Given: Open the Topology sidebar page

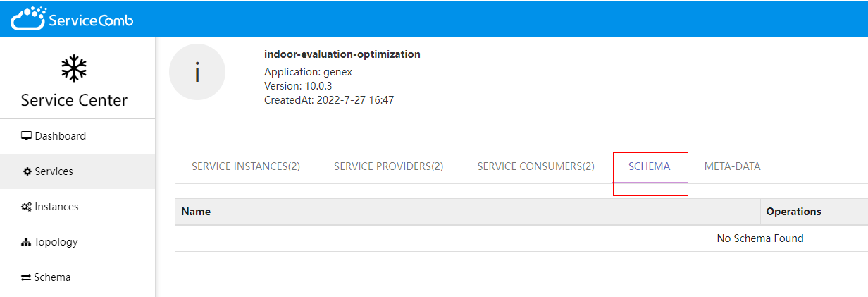Looking at the screenshot, I should tap(77, 242).
